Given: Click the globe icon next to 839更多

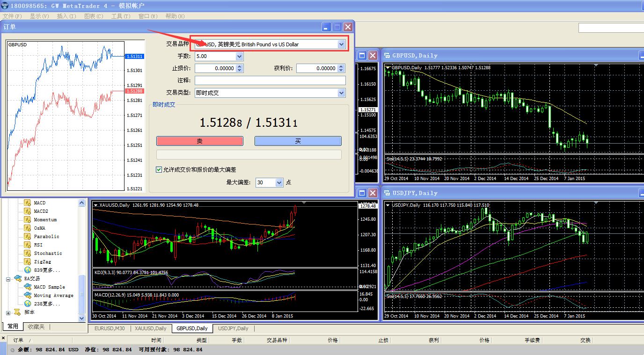Looking at the screenshot, I should tap(27, 270).
